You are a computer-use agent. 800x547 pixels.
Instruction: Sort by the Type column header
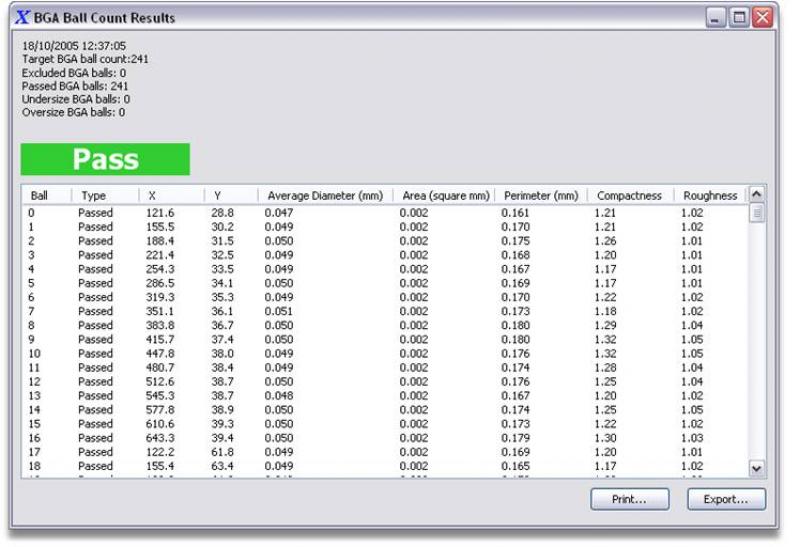[105, 196]
